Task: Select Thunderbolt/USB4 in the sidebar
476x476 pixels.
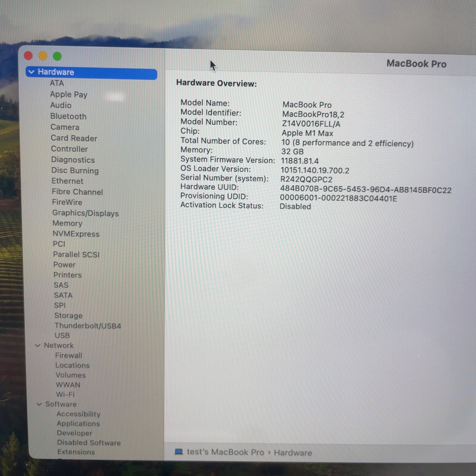Action: (88, 326)
